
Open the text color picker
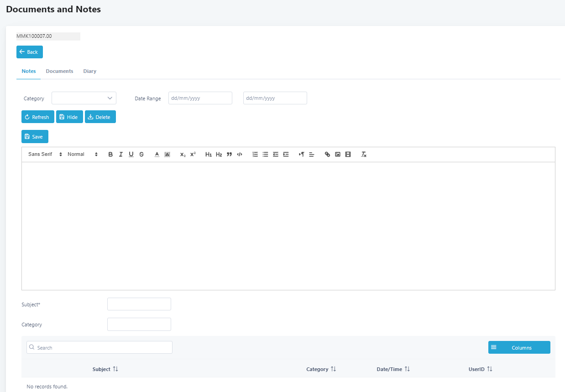coord(157,155)
